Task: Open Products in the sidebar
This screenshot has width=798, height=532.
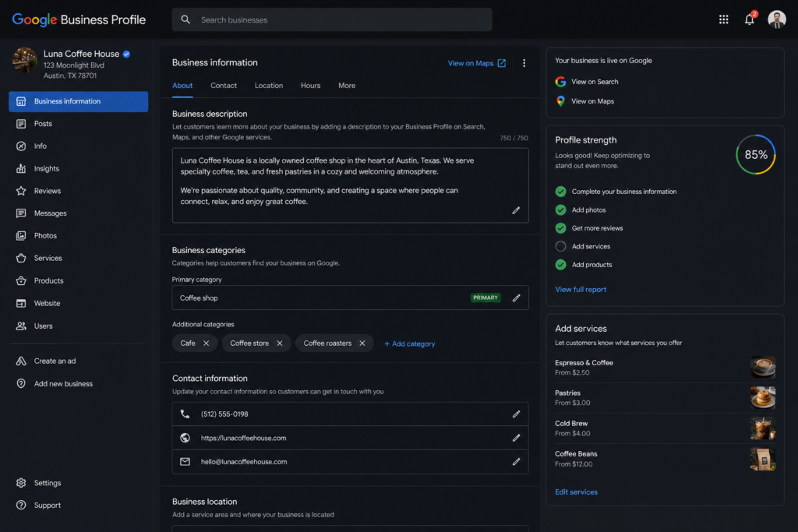Action: tap(79, 280)
